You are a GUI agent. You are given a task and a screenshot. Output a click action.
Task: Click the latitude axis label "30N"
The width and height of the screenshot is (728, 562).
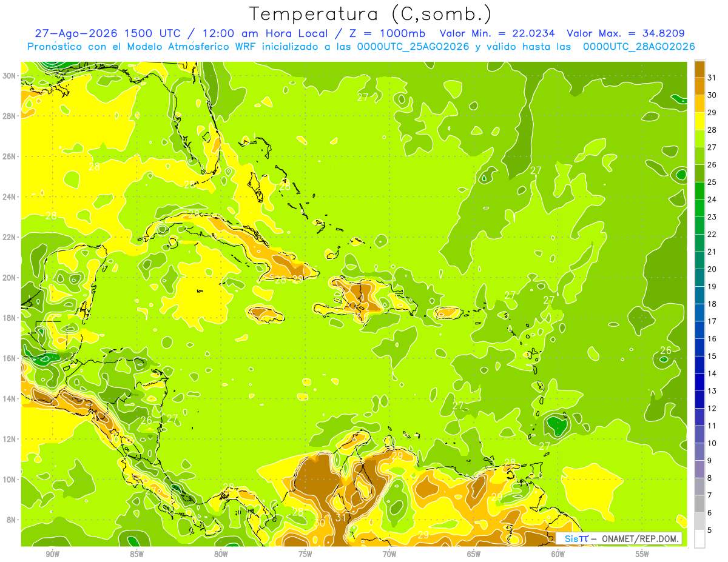(x=10, y=76)
